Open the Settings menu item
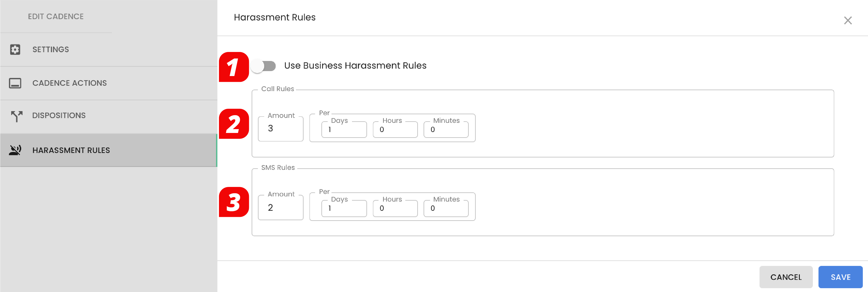Image resolution: width=868 pixels, height=292 pixels. click(x=51, y=49)
